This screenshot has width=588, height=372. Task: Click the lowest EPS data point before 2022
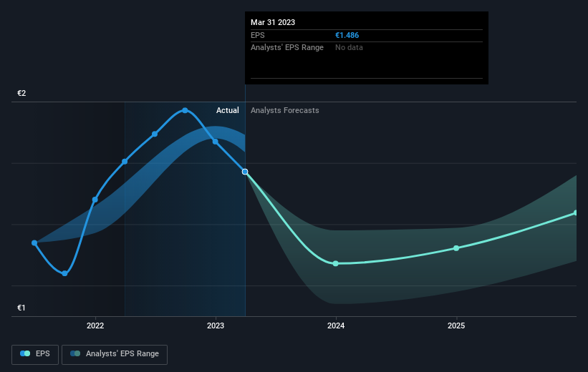point(65,273)
